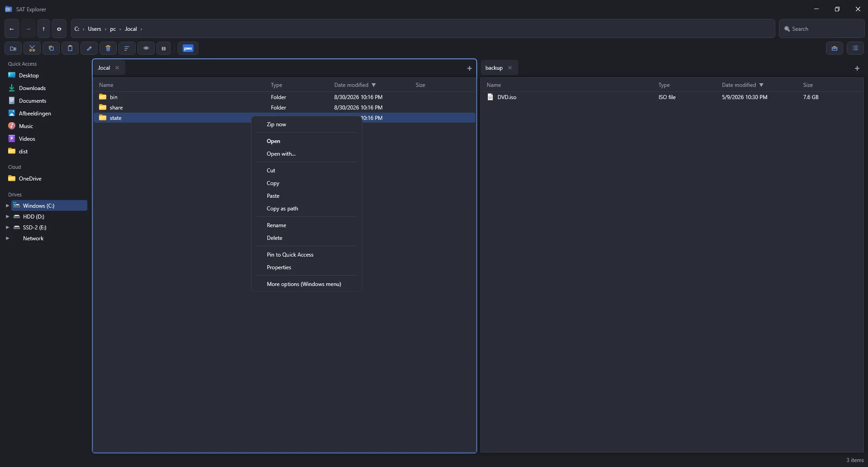Click the Copy toolbar icon
Screen dimensions: 868x467
pos(51,48)
